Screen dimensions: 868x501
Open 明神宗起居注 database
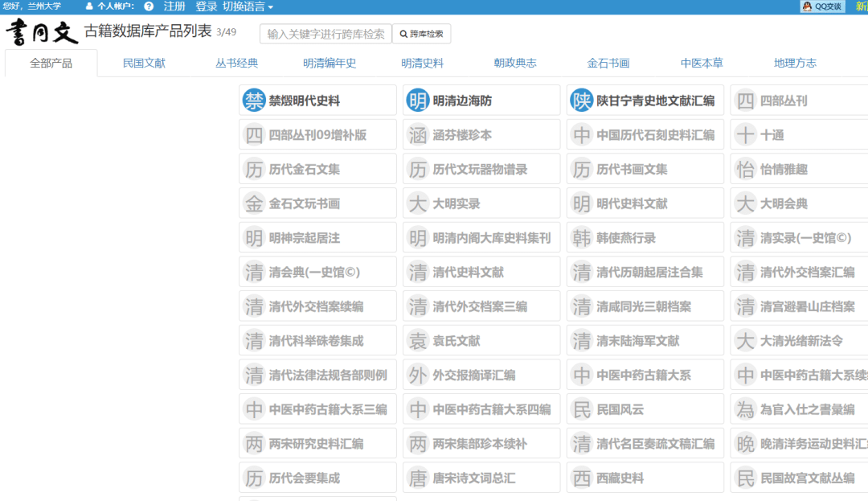pos(317,238)
